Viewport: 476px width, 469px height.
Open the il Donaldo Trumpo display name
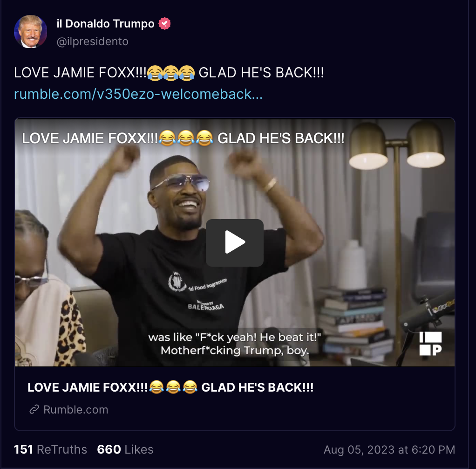coord(105,24)
